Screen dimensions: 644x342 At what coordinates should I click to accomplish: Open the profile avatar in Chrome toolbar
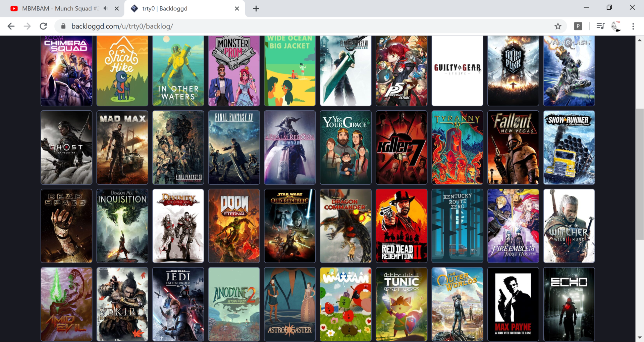[x=616, y=26]
